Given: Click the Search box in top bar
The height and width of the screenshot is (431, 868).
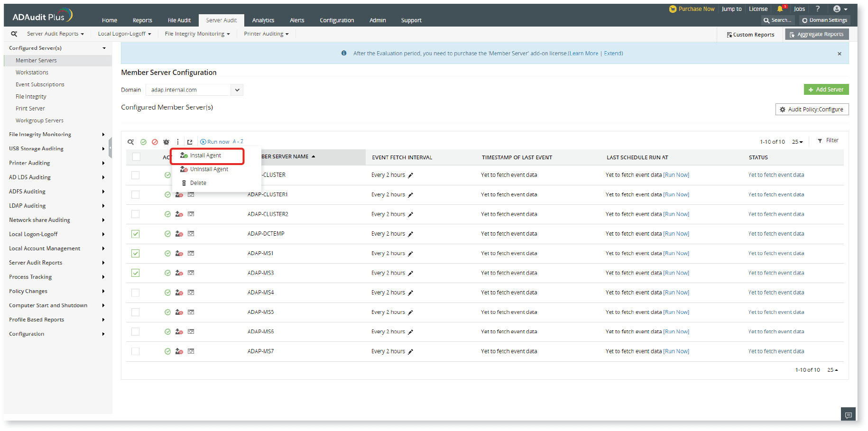Looking at the screenshot, I should (x=778, y=20).
